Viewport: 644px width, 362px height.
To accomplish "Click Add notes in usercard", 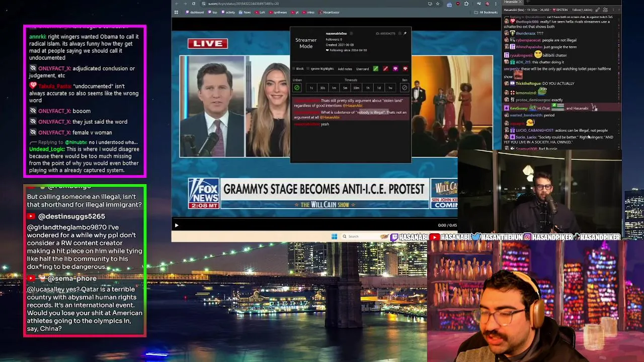I will pyautogui.click(x=345, y=69).
